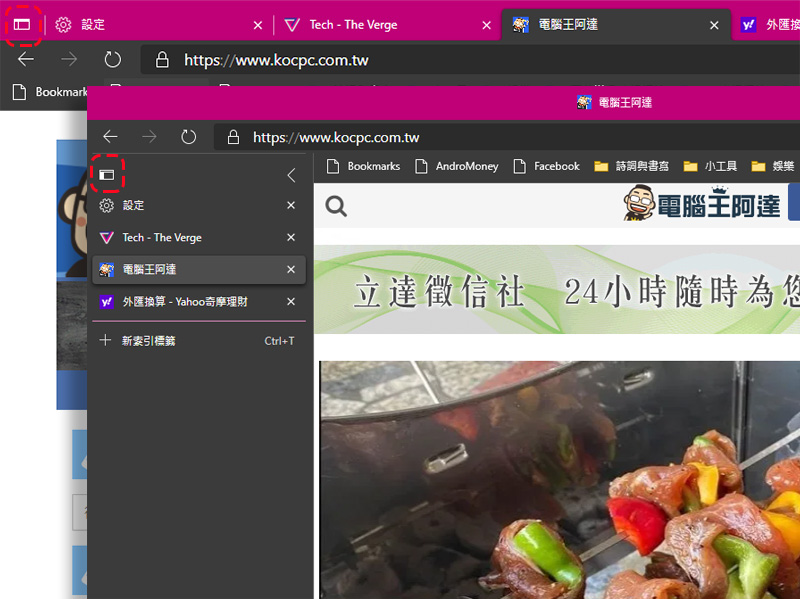Reload page in back browser window

tap(112, 60)
